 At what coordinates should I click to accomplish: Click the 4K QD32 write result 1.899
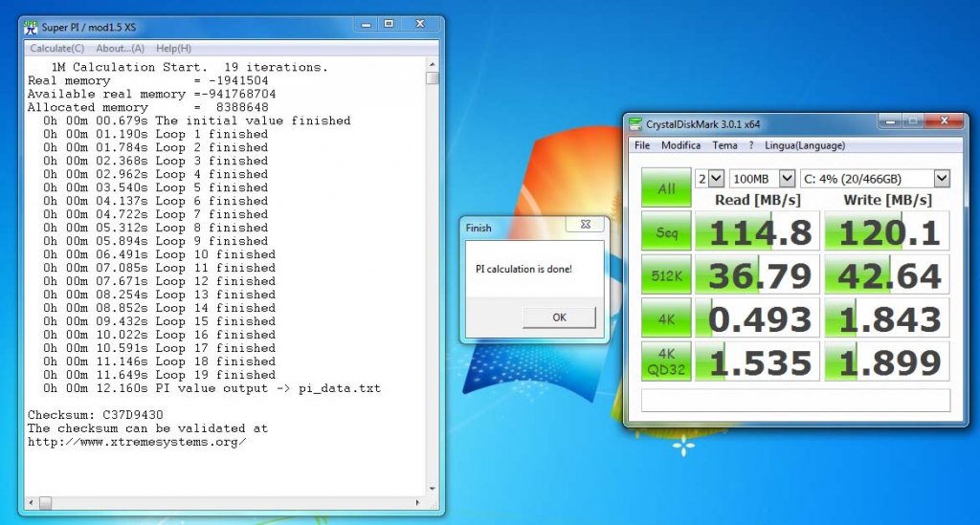click(887, 361)
